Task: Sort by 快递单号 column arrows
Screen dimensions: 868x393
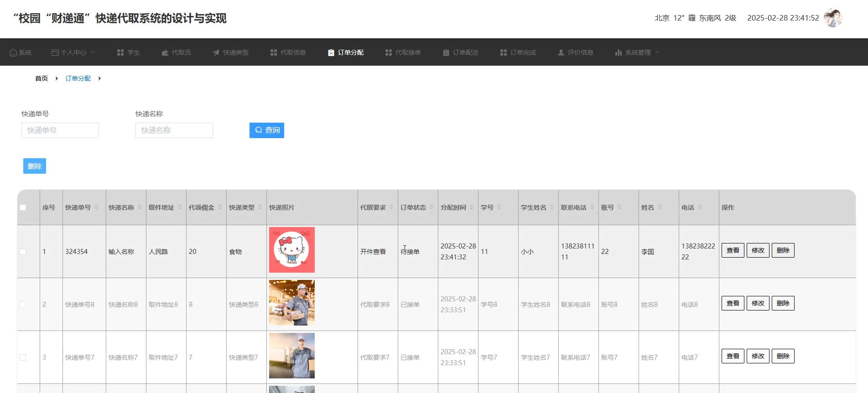Action: coord(96,207)
